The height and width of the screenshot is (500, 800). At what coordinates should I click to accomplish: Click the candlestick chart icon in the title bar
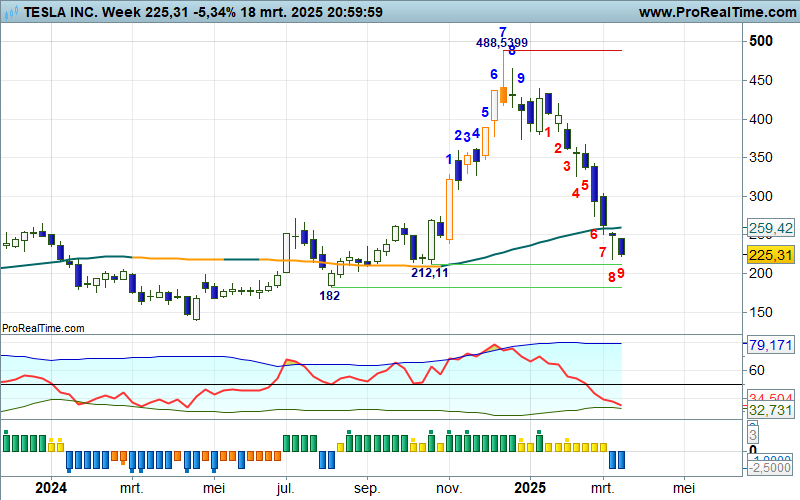pos(11,12)
